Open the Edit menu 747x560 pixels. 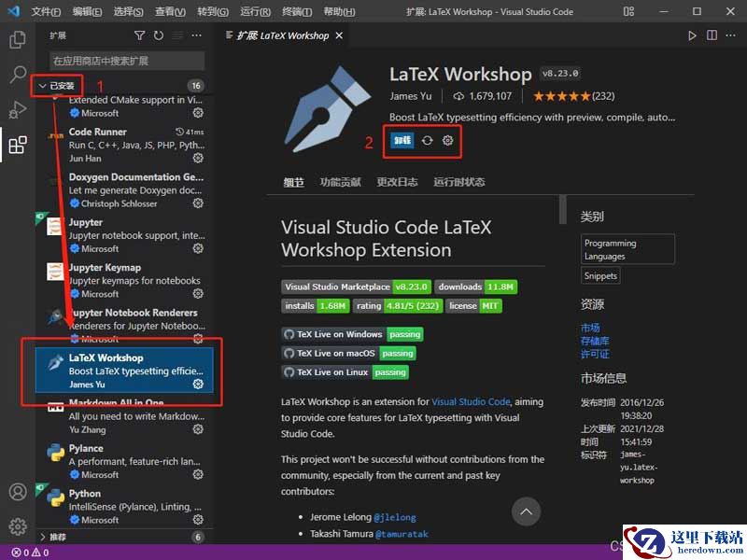pos(87,11)
